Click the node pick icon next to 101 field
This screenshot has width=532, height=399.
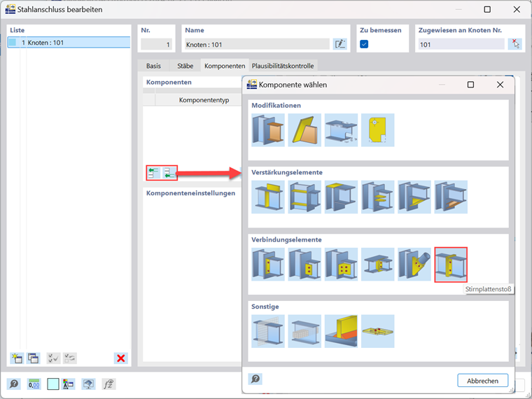click(514, 44)
